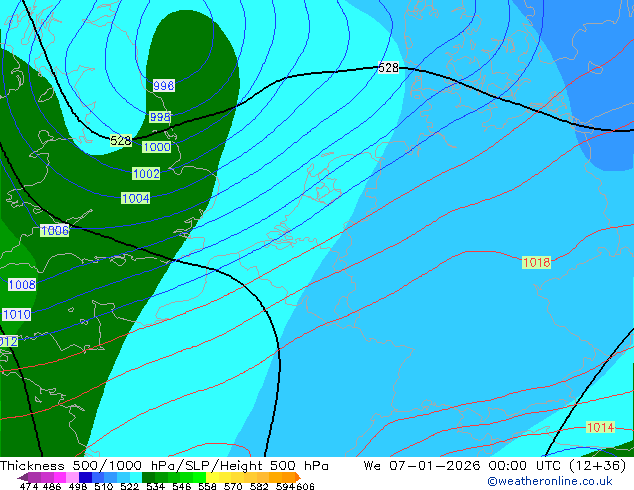Click the 1002 pressure label
Image resolution: width=634 pixels, height=490 pixels.
(x=146, y=174)
